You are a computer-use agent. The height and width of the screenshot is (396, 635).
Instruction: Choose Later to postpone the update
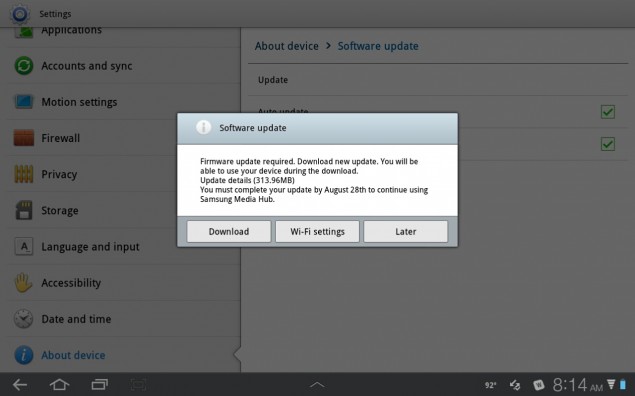(406, 232)
